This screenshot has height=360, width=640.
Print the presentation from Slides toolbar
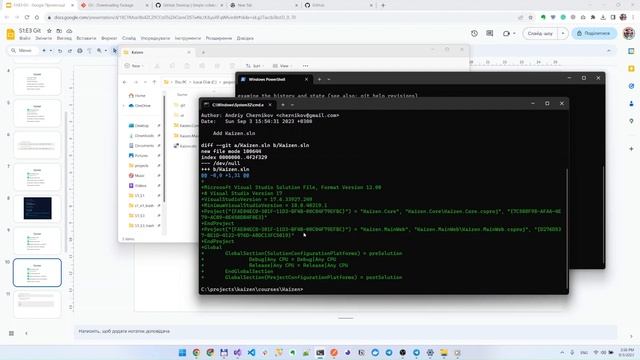point(80,51)
